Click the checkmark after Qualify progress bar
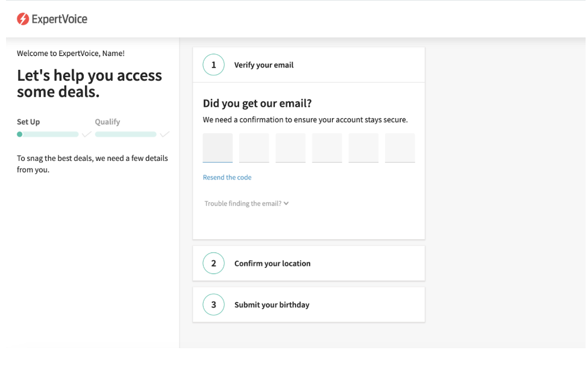Image resolution: width=588 pixels, height=365 pixels. point(164,134)
